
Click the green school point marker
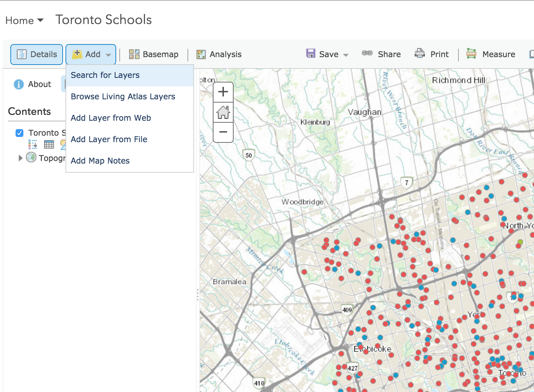coord(520,242)
